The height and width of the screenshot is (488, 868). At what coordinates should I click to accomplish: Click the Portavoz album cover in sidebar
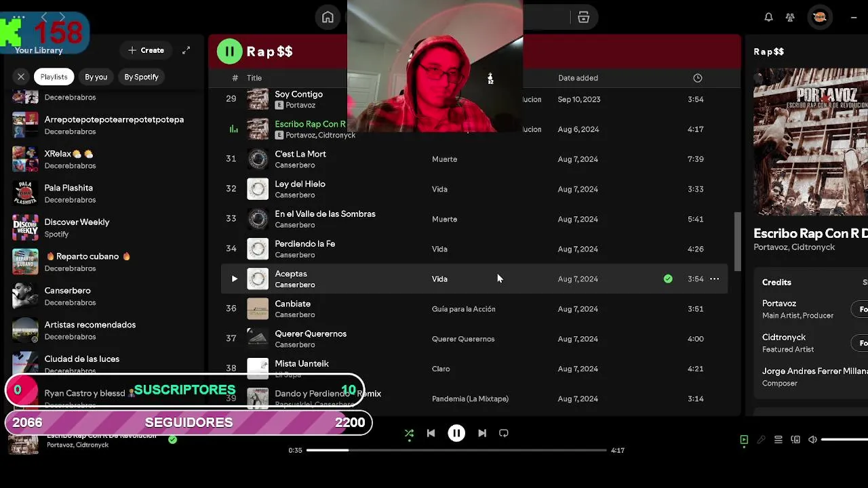[810, 142]
